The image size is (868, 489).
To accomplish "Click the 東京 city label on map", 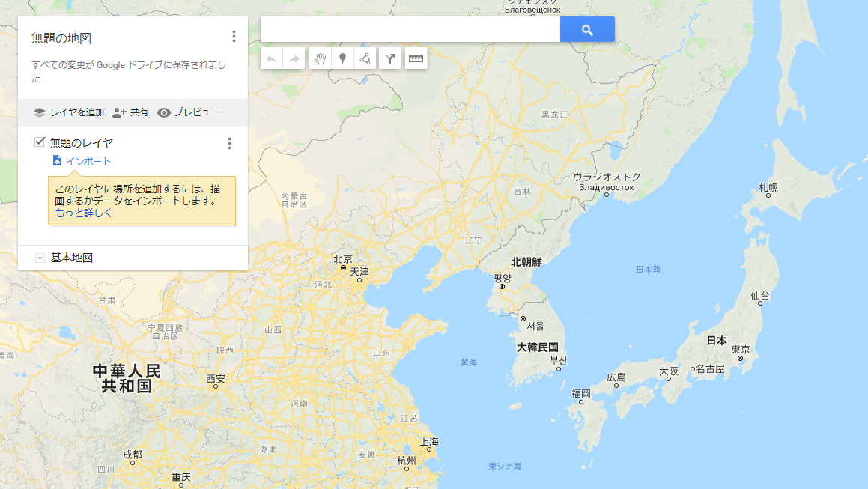I will pyautogui.click(x=741, y=350).
